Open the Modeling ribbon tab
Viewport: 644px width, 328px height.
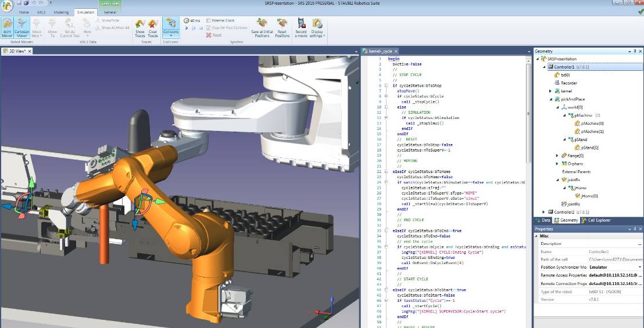click(62, 13)
